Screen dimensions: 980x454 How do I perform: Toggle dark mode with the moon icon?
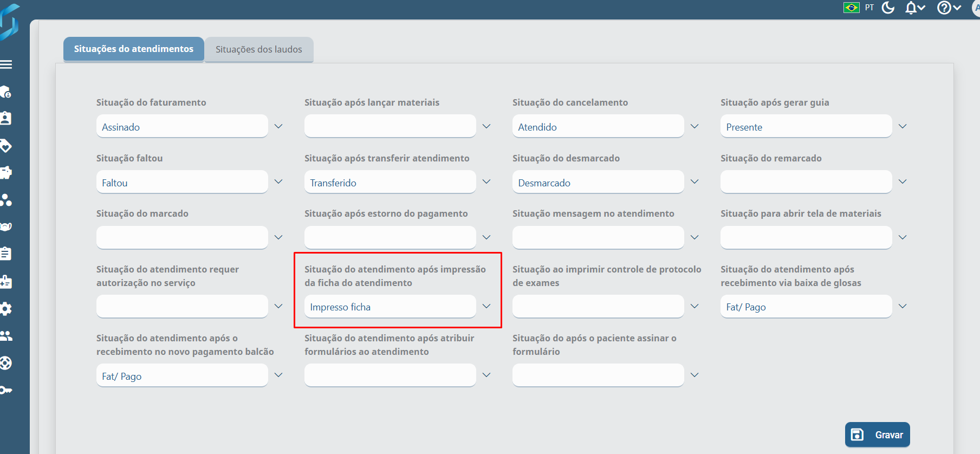click(888, 8)
